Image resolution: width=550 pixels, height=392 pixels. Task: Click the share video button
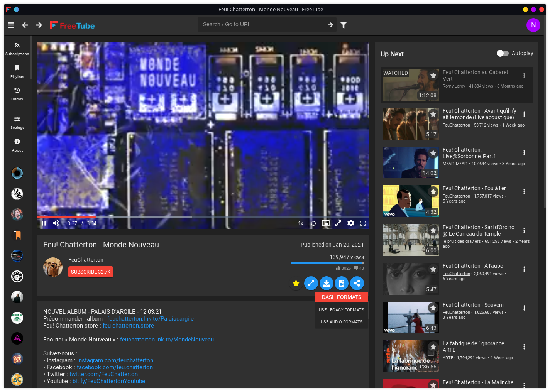(357, 283)
